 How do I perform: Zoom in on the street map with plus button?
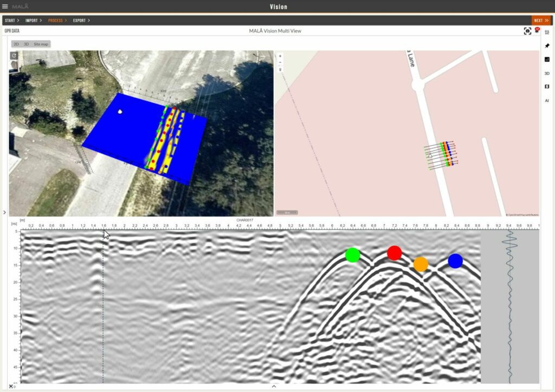(280, 55)
